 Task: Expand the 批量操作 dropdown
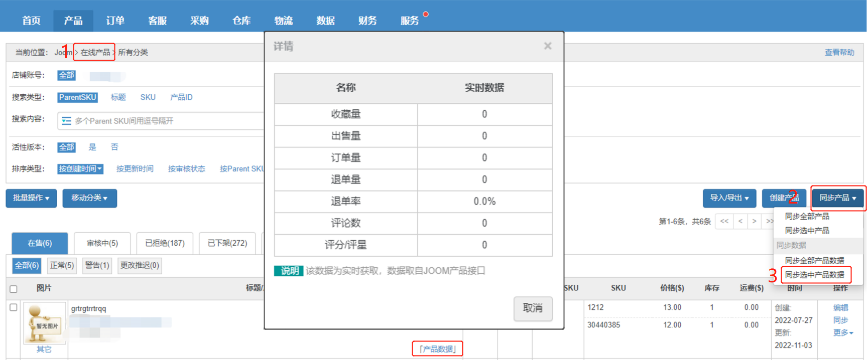[31, 198]
